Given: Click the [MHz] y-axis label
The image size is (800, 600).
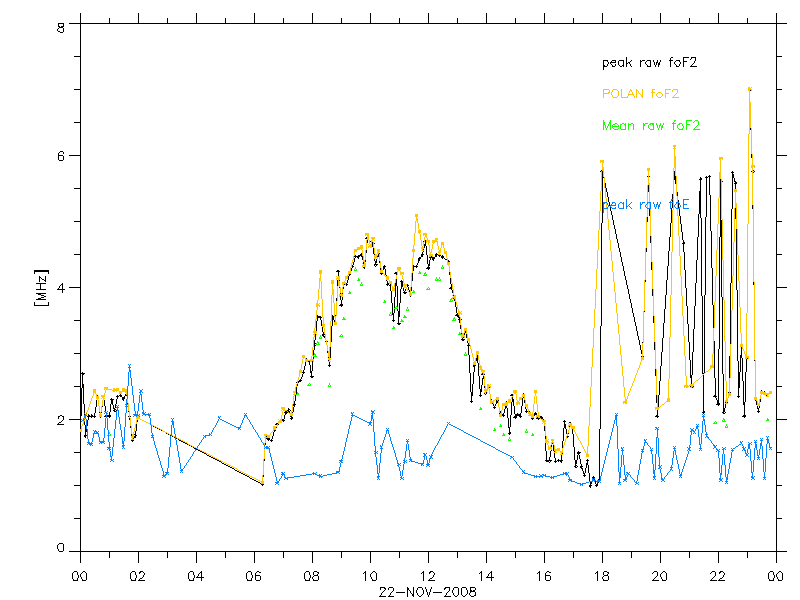Looking at the screenshot, I should click(41, 288).
